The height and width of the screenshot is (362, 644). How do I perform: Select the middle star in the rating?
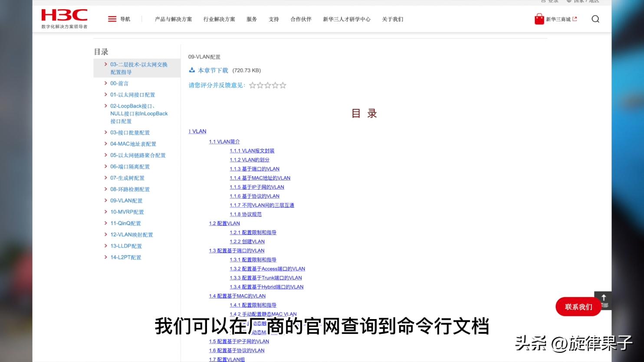(267, 85)
